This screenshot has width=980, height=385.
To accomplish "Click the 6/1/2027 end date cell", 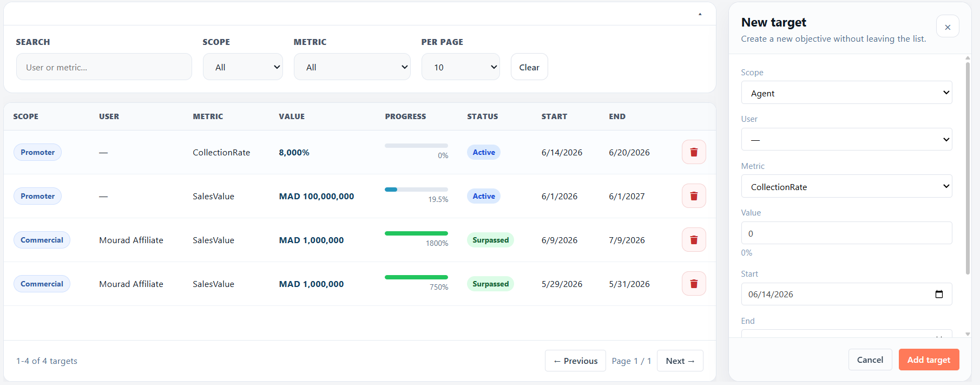I will pos(627,197).
